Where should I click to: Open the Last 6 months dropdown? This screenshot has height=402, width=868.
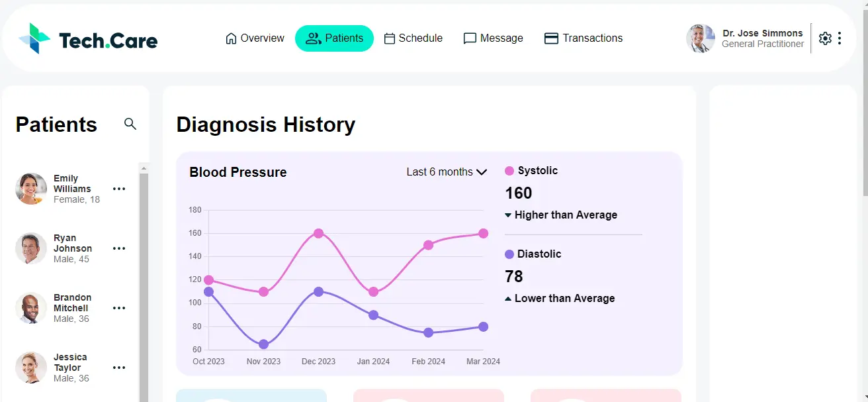[447, 172]
